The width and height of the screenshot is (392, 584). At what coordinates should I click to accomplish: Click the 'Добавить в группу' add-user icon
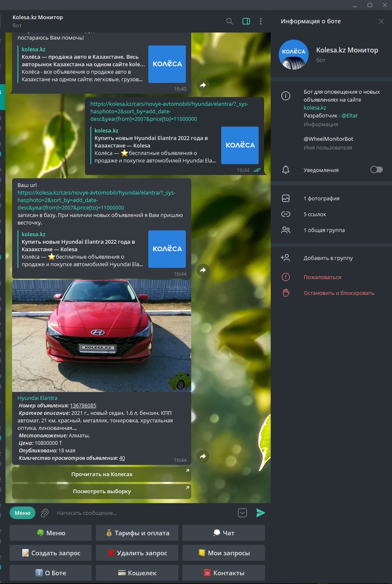[x=286, y=258]
